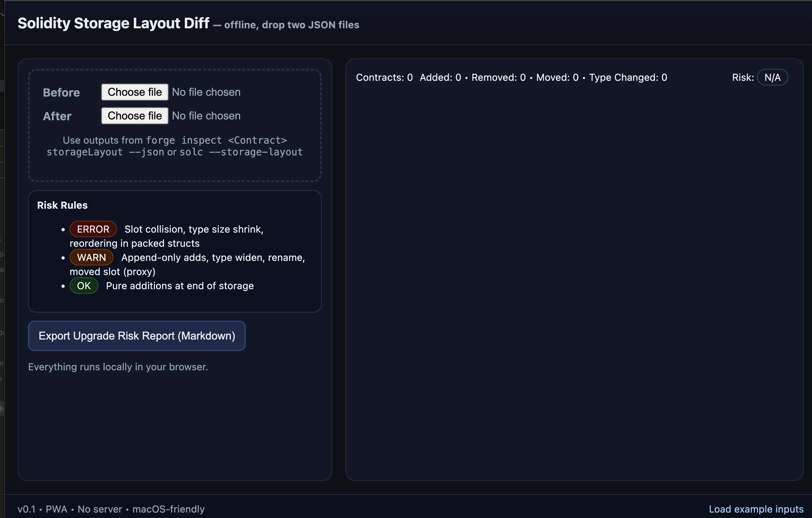The width and height of the screenshot is (812, 518).
Task: Click the Before file label
Action: point(61,92)
